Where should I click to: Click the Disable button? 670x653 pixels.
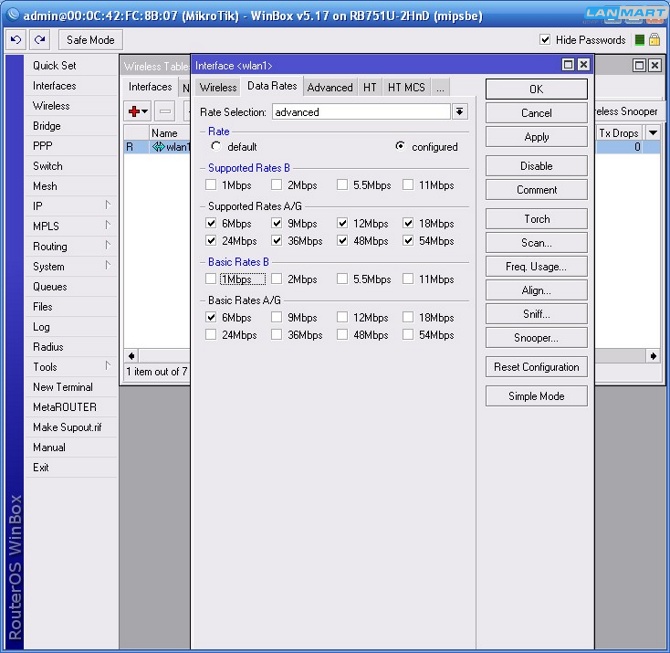(536, 166)
